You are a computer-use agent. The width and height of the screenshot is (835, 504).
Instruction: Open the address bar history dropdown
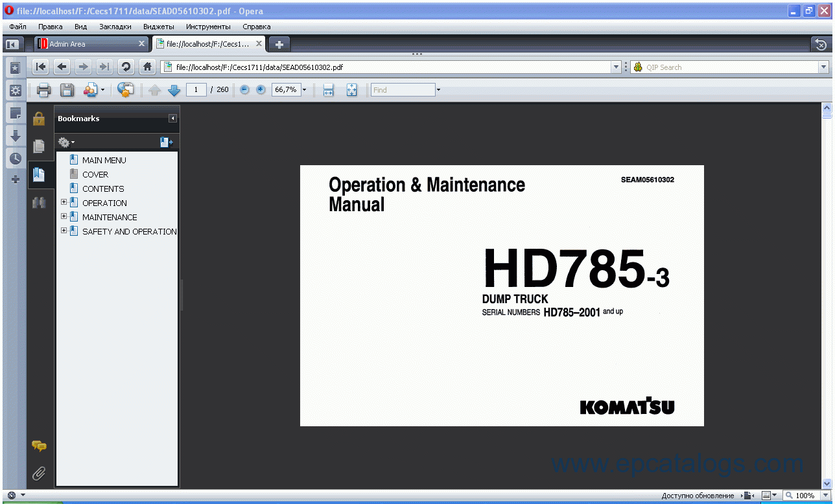click(x=616, y=67)
